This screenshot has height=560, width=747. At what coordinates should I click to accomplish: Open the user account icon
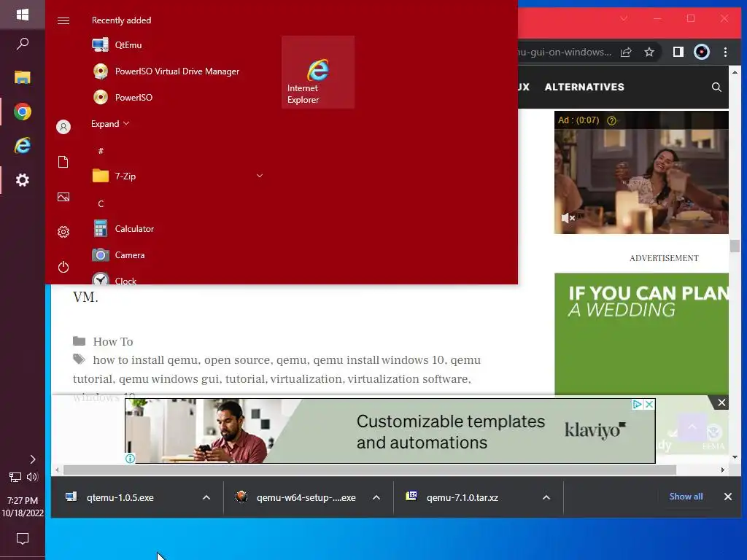point(63,127)
